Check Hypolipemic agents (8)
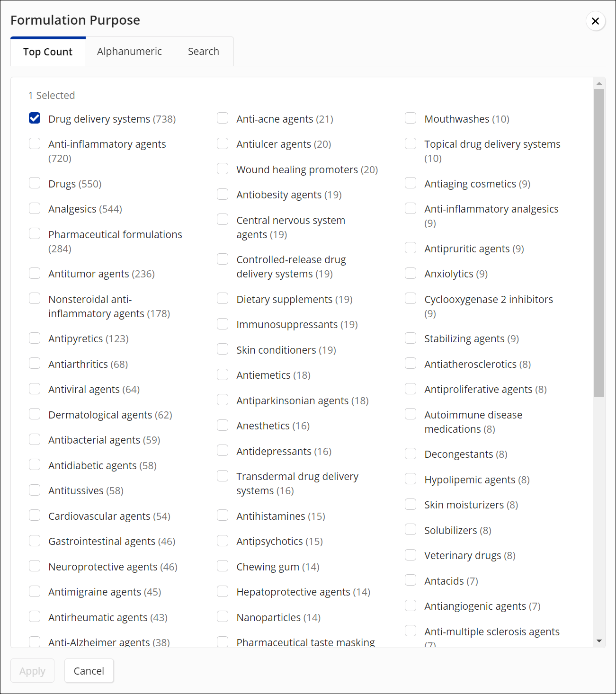616x694 pixels. 411,479
